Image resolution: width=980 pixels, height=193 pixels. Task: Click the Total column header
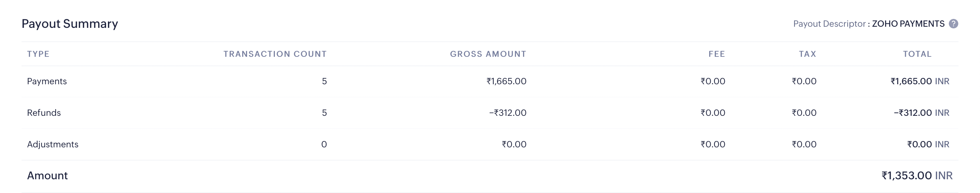(x=917, y=54)
